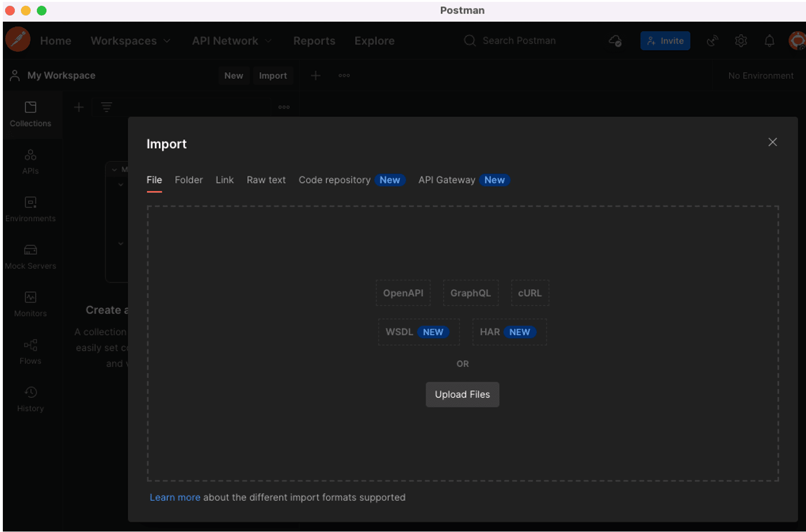The width and height of the screenshot is (806, 532).
Task: Open the History sidebar panel
Action: pos(30,399)
